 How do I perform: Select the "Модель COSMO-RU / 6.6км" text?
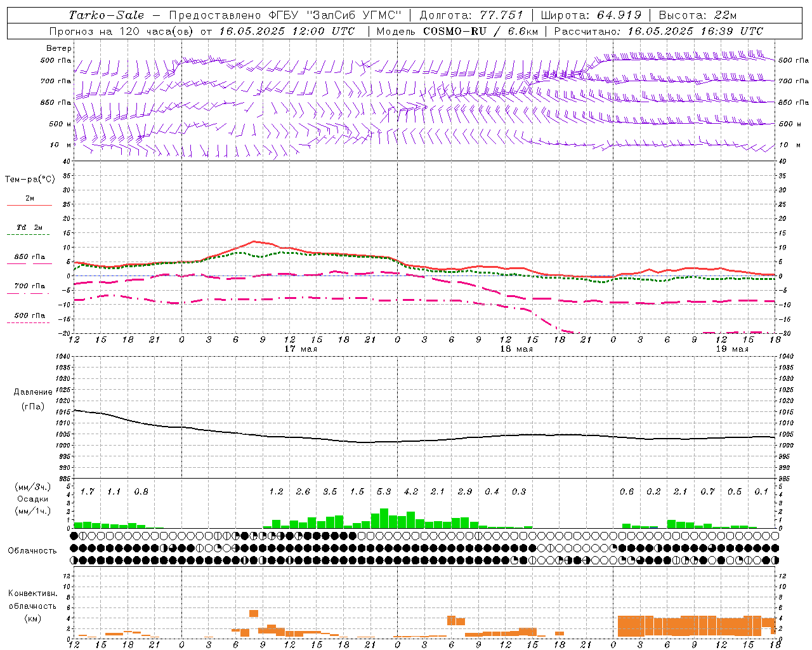457,31
